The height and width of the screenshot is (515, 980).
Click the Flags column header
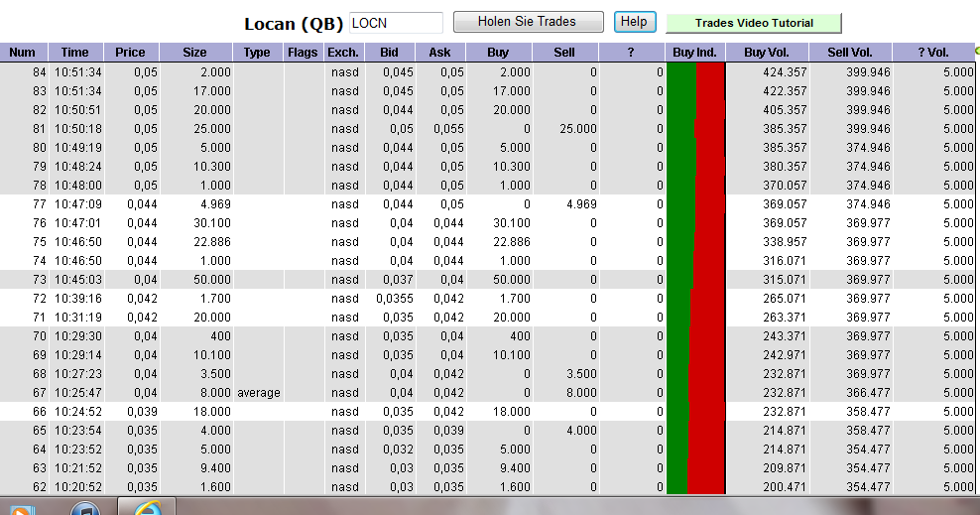tap(303, 52)
